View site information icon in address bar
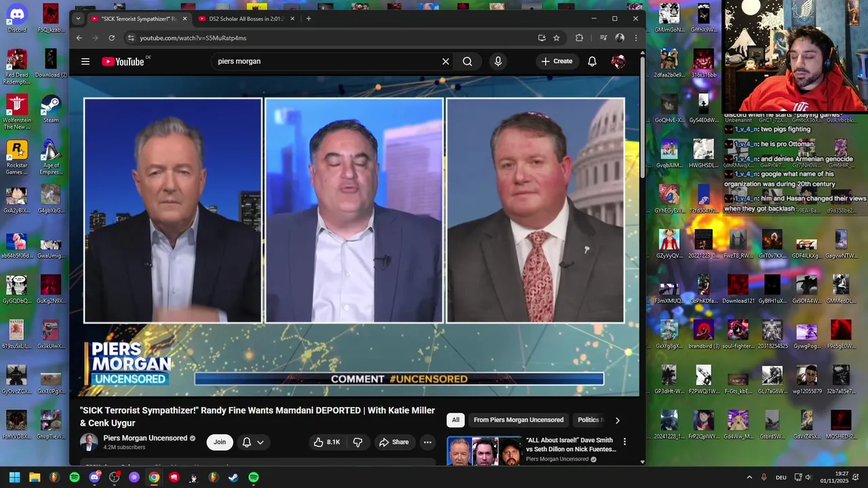 [x=131, y=38]
